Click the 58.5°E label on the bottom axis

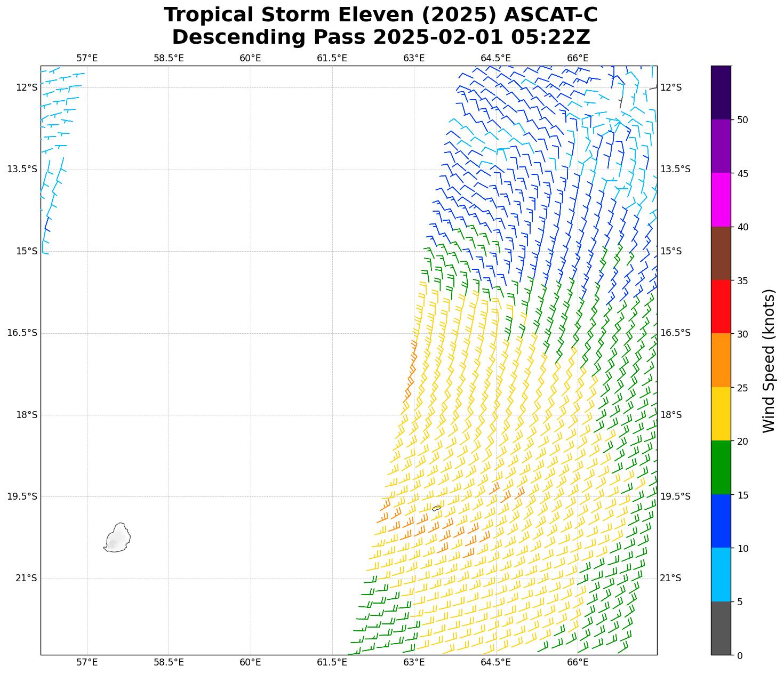[169, 662]
